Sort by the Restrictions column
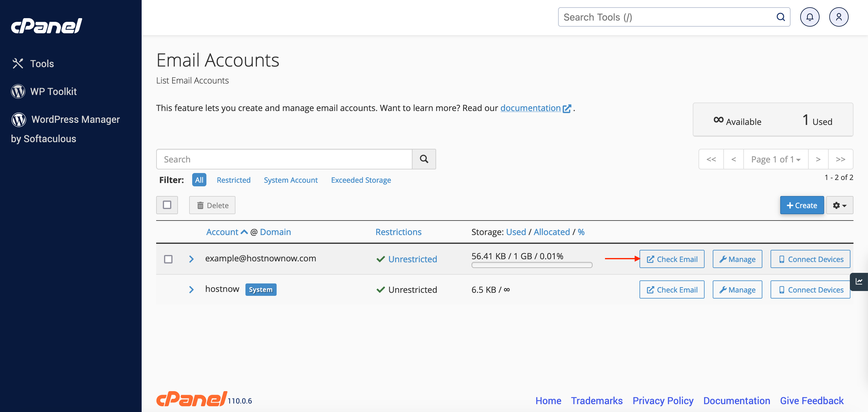 coord(398,232)
